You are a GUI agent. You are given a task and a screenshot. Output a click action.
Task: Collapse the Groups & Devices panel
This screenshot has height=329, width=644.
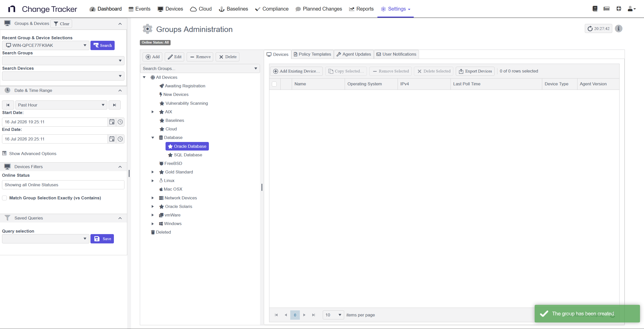(x=120, y=24)
